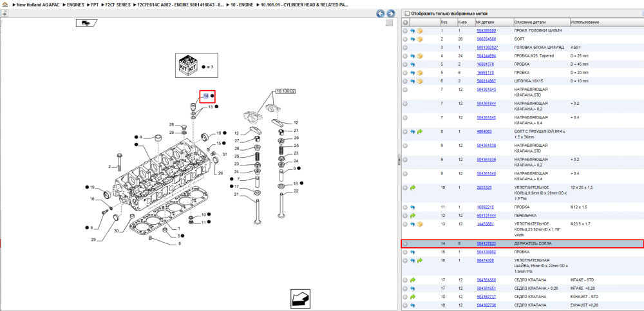
Task: Toggle select-all circle in table header
Action: click(x=405, y=22)
